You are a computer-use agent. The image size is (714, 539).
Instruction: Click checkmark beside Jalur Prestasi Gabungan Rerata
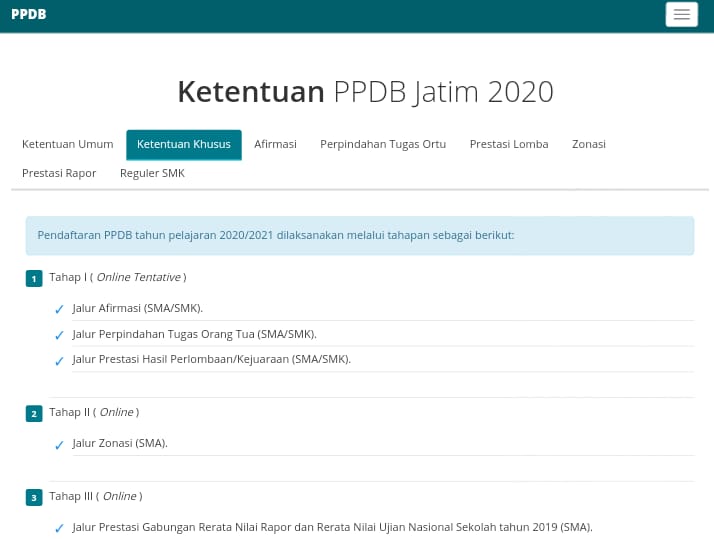coord(59,528)
